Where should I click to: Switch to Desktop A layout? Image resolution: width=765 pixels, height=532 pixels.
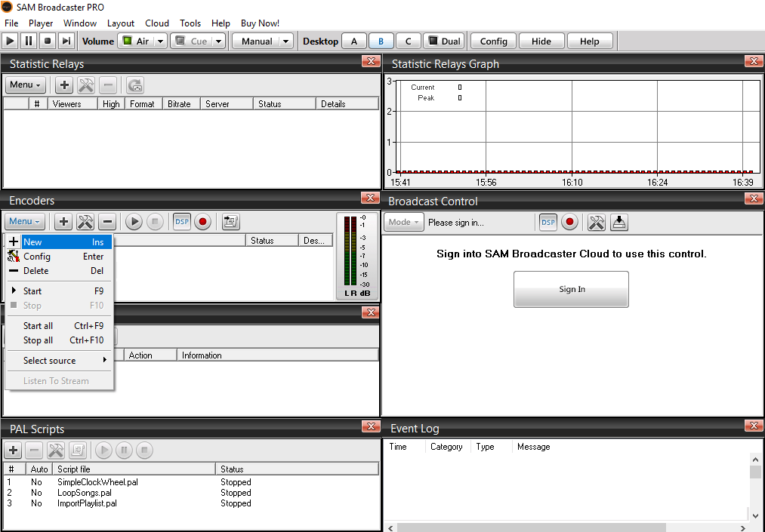[354, 41]
